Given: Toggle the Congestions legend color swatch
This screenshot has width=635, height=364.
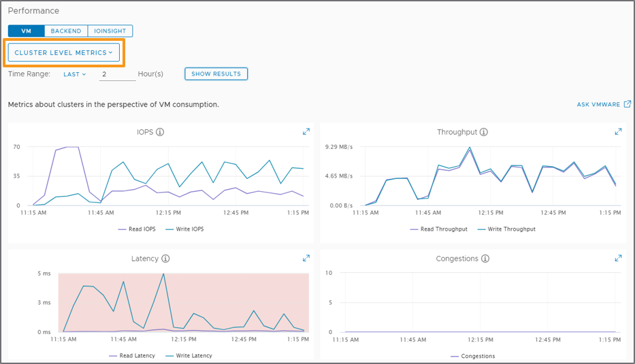Looking at the screenshot, I should (455, 356).
